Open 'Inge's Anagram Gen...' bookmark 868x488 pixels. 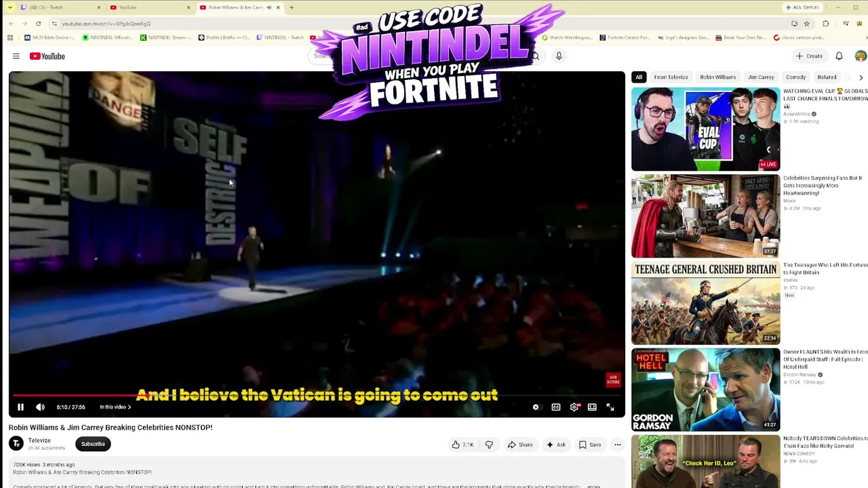tap(683, 37)
